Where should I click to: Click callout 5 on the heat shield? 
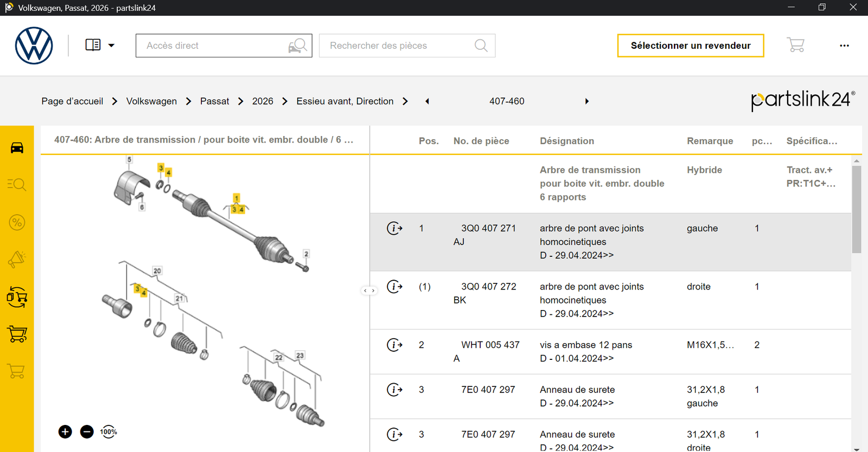pos(129,159)
